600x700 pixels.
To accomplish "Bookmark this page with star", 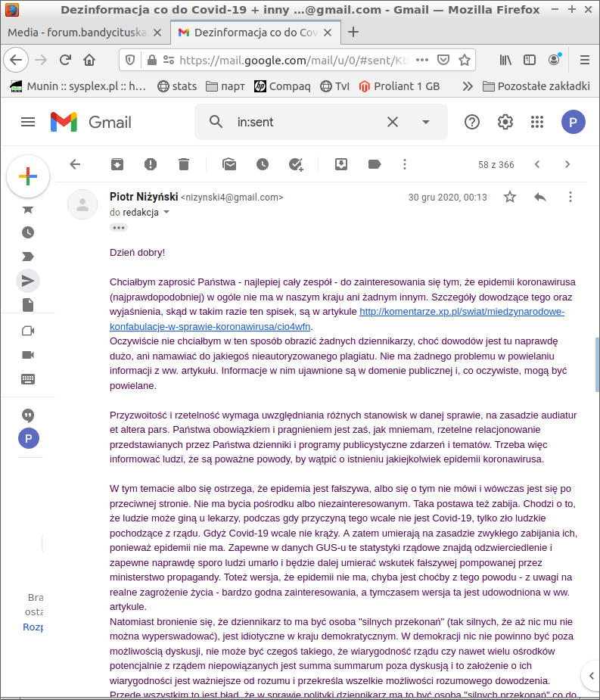I will pos(465,60).
